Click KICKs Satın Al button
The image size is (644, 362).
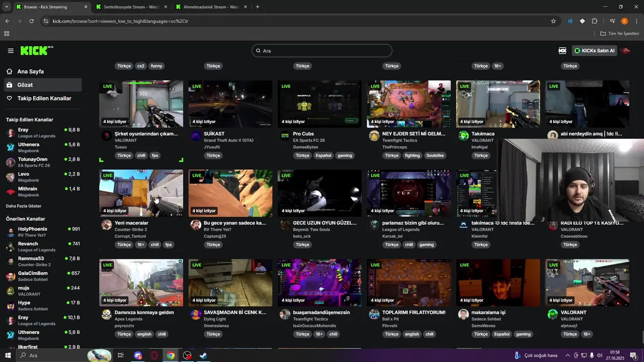coord(595,51)
